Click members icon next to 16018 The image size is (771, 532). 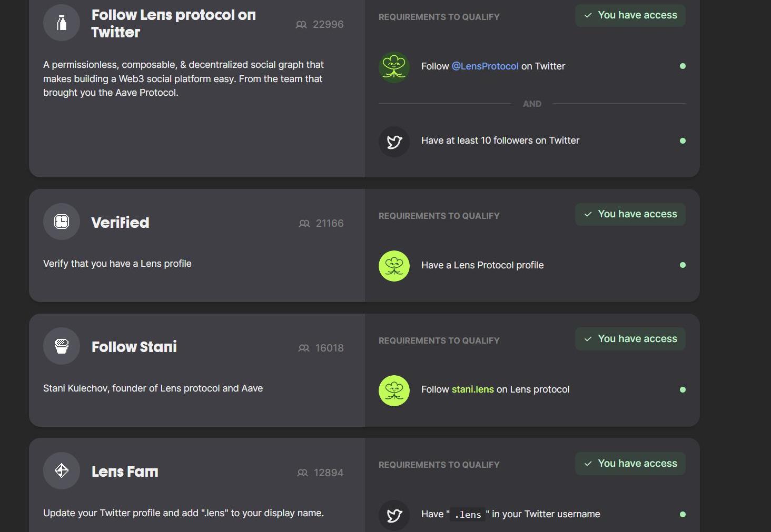click(x=304, y=348)
